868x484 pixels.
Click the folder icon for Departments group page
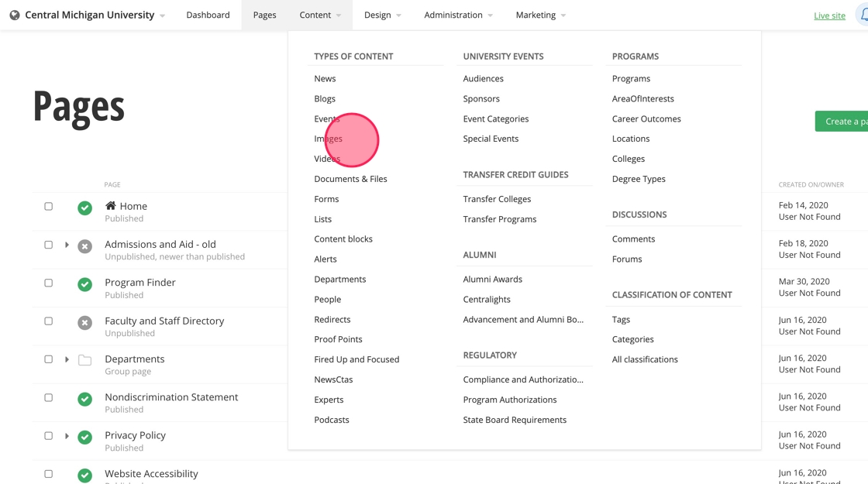[x=85, y=360]
